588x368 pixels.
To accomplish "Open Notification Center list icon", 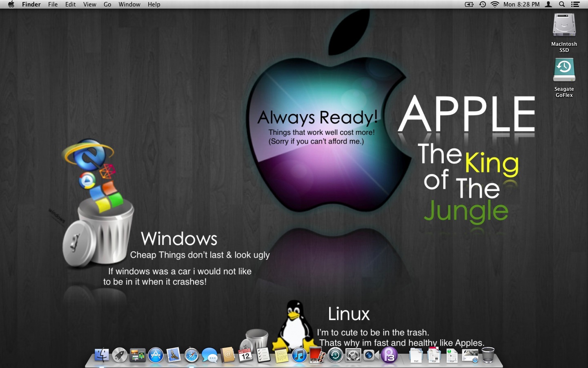I will pyautogui.click(x=575, y=4).
